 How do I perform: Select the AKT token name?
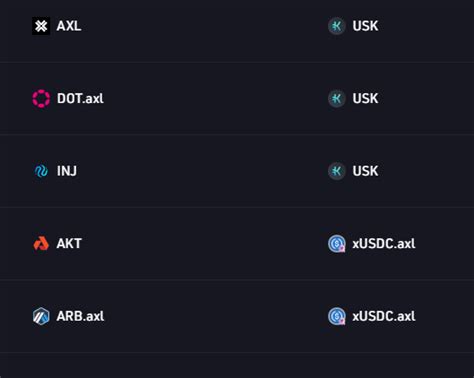tap(69, 244)
